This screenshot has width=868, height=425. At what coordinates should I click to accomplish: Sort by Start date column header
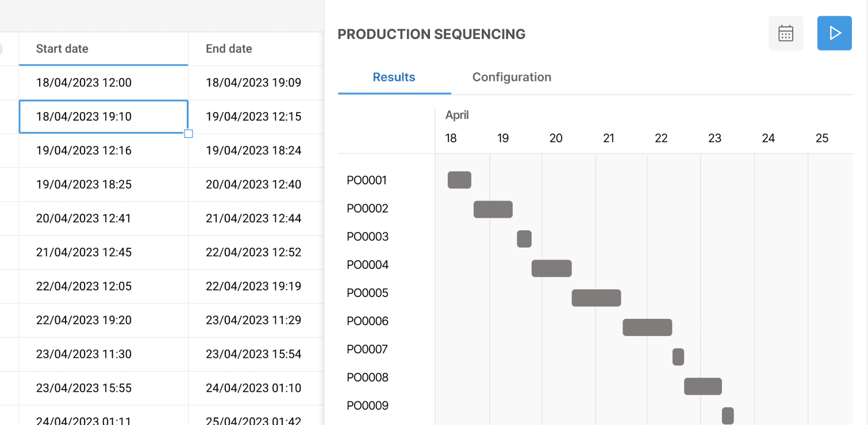pos(103,49)
